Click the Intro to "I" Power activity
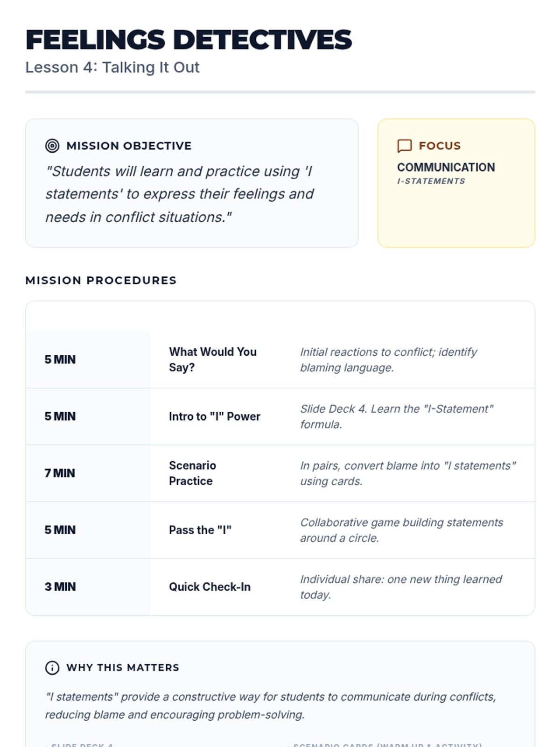 (215, 416)
